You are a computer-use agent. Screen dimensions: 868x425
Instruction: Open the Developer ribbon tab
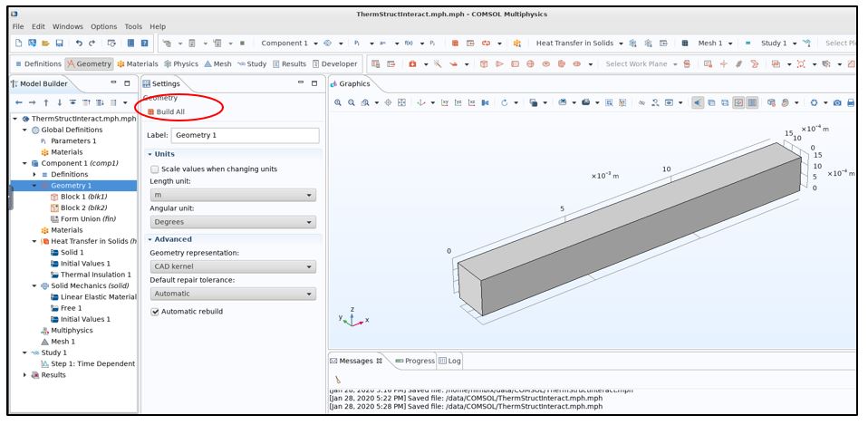click(x=335, y=64)
